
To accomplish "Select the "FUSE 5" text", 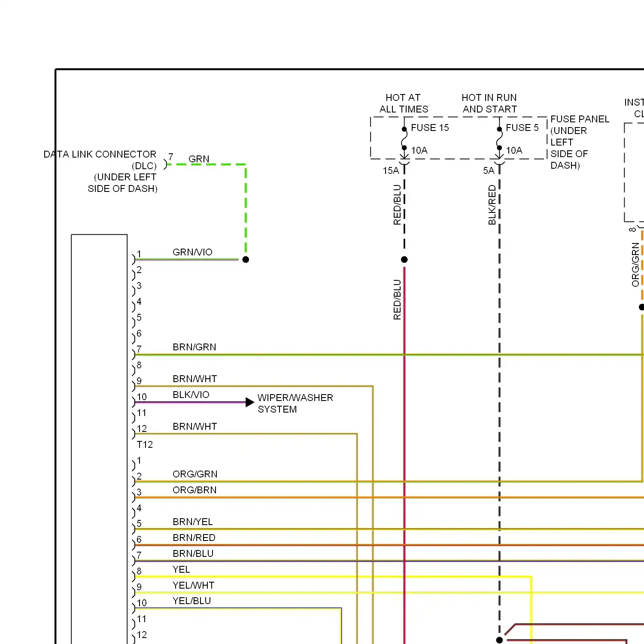I will click(x=522, y=128).
